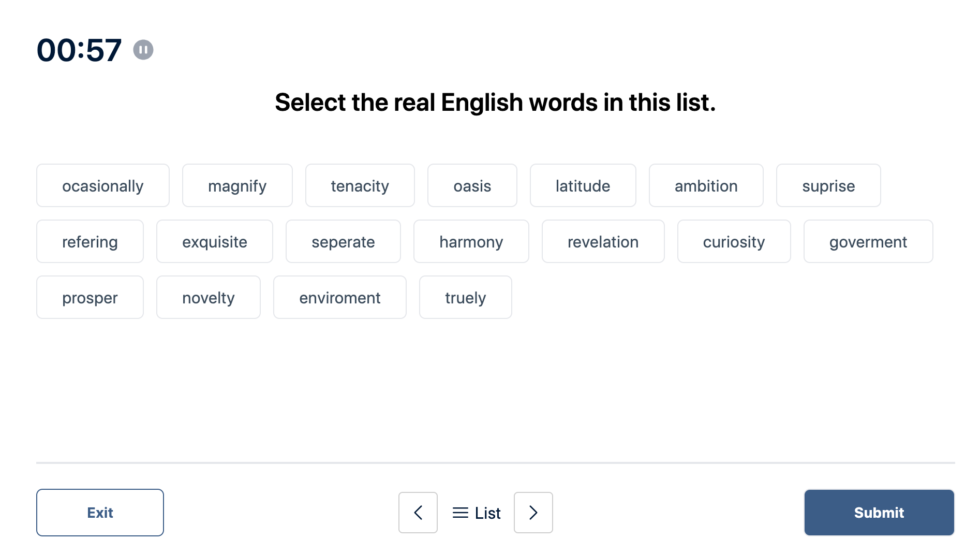Pause the countdown timer
Screen dimensions: 980x554
tap(143, 50)
